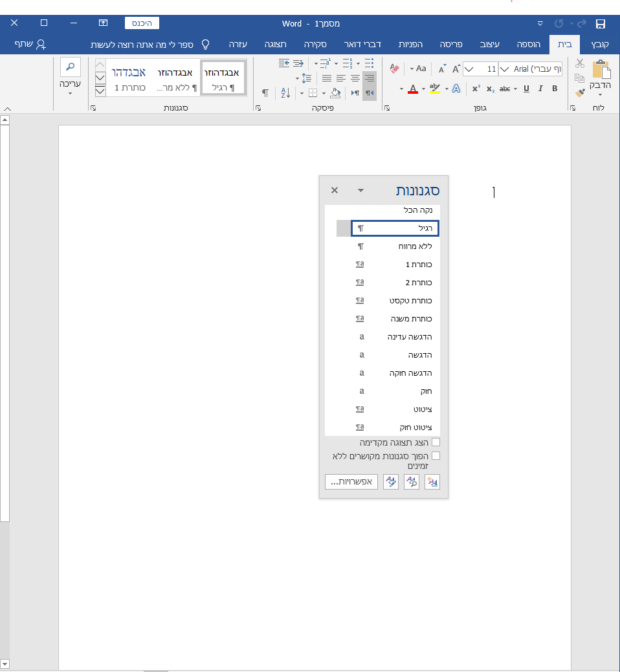Click the Copy icon in clipboard group
Viewport: 620px width, 672px height.
pyautogui.click(x=580, y=78)
